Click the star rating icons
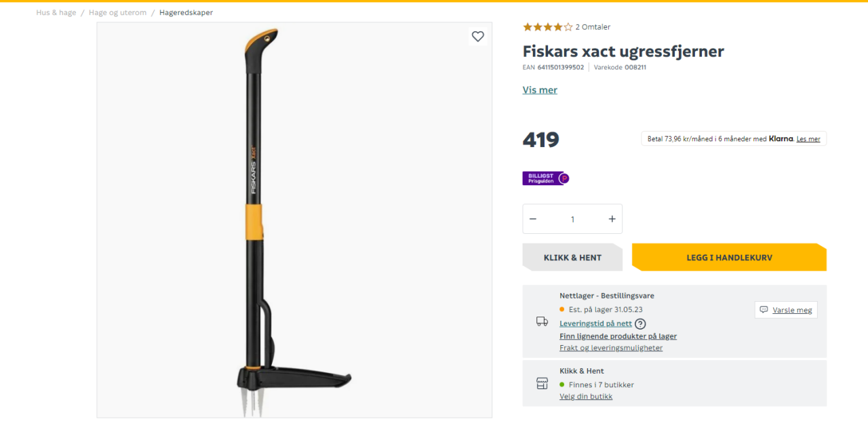 point(547,27)
